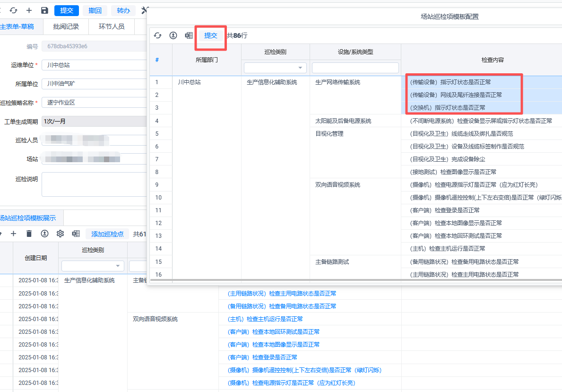
Task: Add a row with lower toolbar plus icon
Action: pyautogui.click(x=14, y=234)
